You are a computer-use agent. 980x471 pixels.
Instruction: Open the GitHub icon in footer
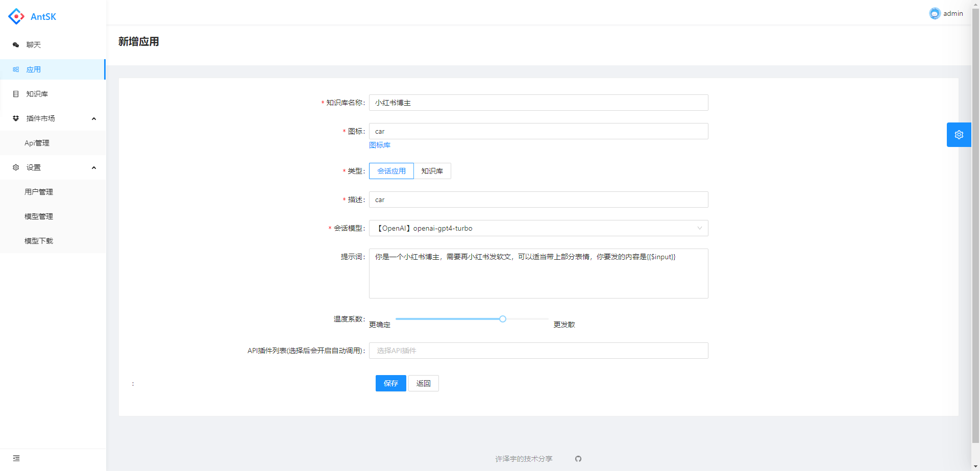tap(578, 459)
